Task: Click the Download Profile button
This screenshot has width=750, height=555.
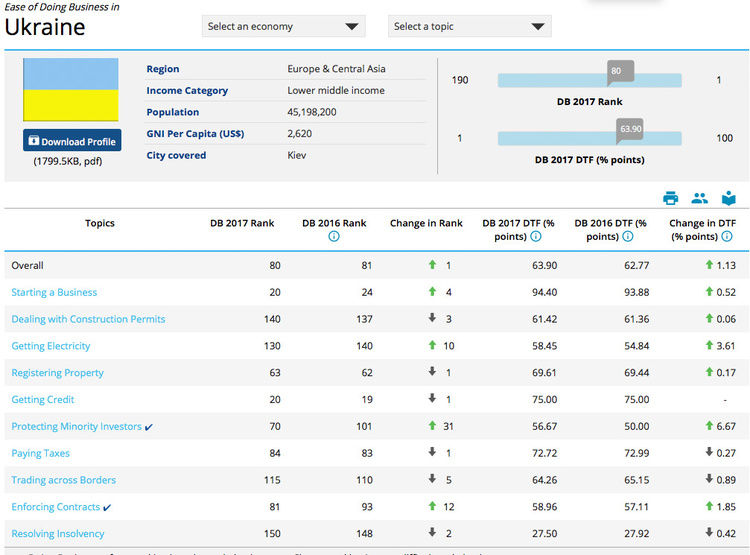Action: 72,141
